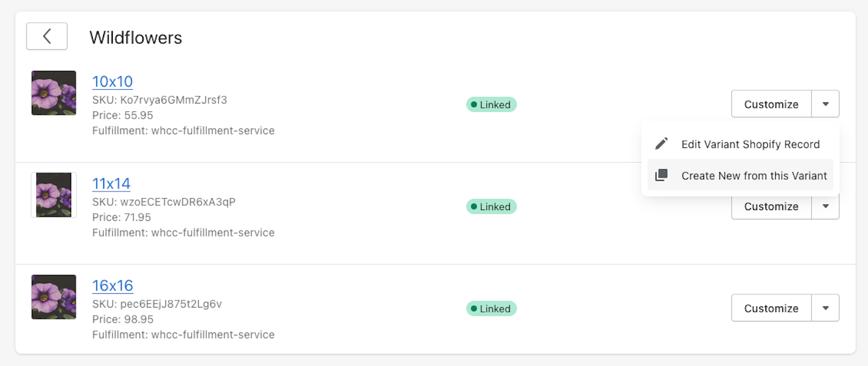Viewport: 868px width, 366px height.
Task: Open the dropdown arrow next to 16x16 Customize
Action: (826, 308)
